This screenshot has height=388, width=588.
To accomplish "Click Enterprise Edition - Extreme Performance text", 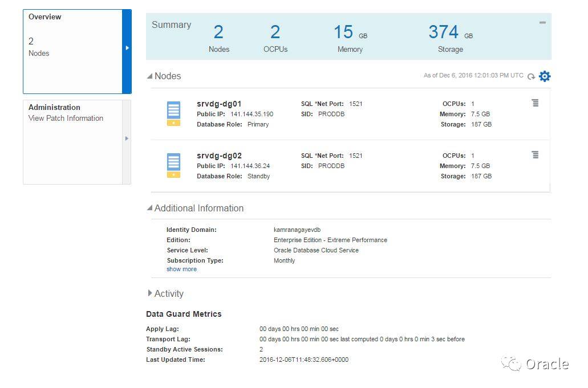I will coord(330,240).
